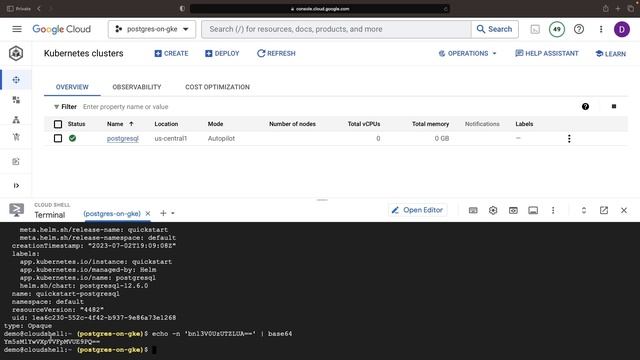Toggle the select-all clusters checkbox
The height and width of the screenshot is (360, 640).
pyautogui.click(x=58, y=124)
